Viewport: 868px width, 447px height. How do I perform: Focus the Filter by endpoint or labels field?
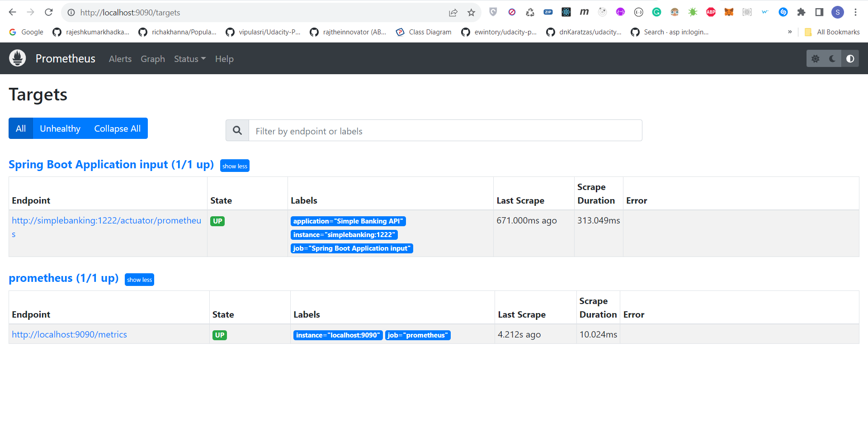click(445, 130)
